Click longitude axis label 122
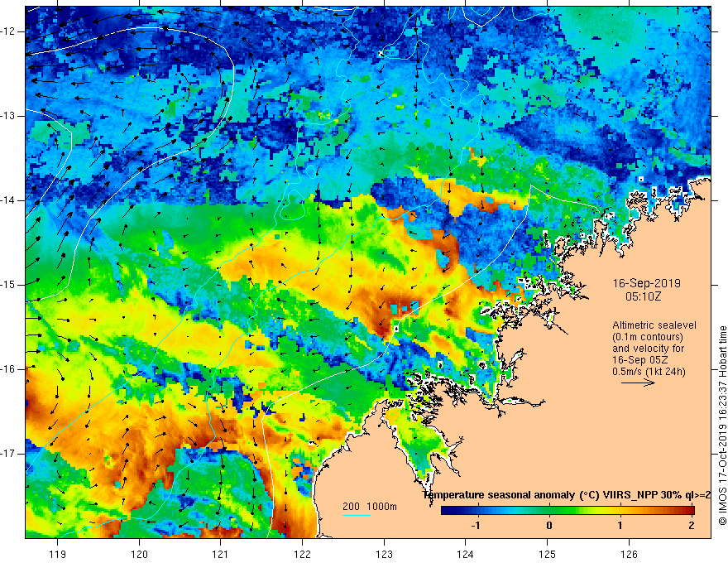 point(302,554)
